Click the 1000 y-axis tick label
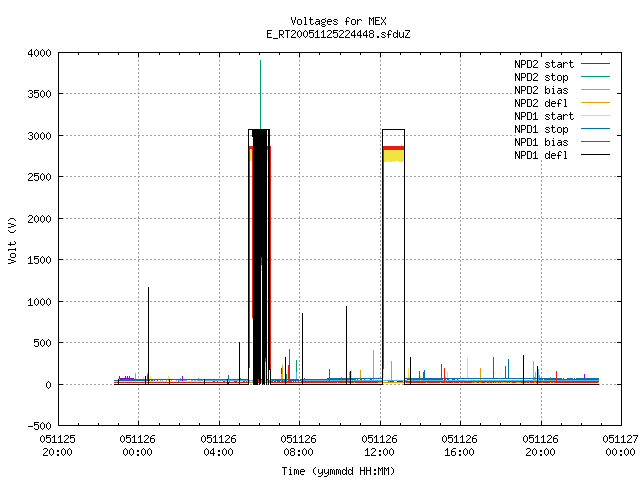The image size is (640, 480). click(40, 302)
